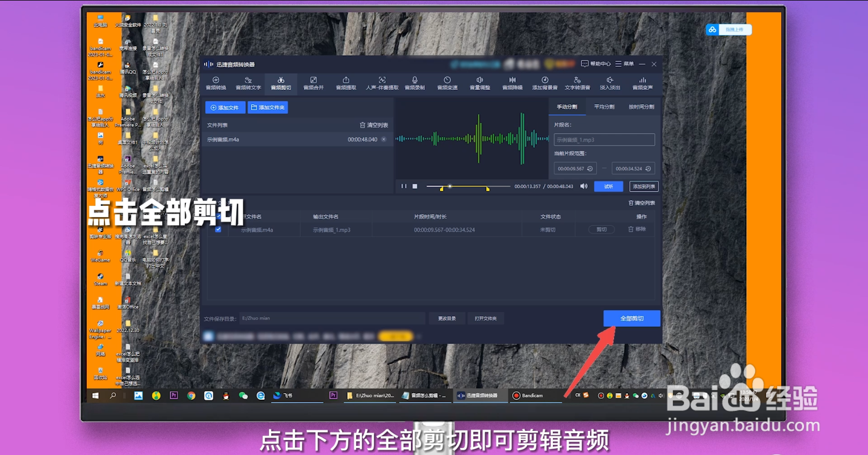Open the 音频变速 speed change tool
This screenshot has height=455, width=868.
point(447,83)
